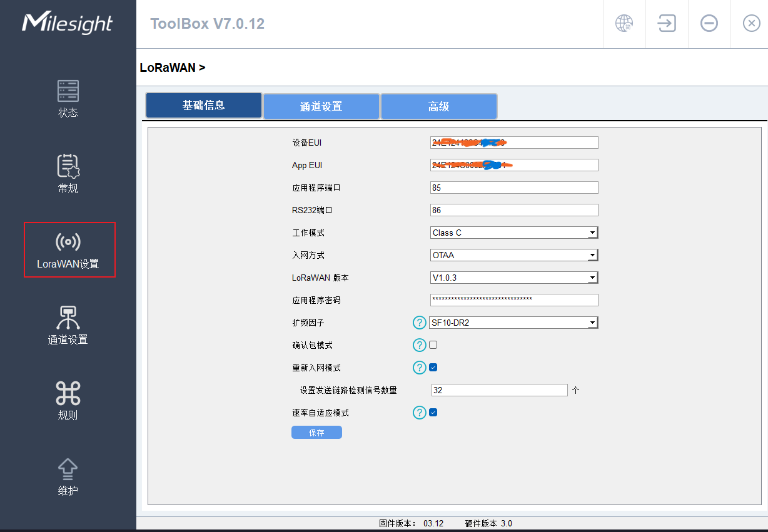Click the ToolBox V7.0.12 title
Screen dimensions: 768x532
208,24
